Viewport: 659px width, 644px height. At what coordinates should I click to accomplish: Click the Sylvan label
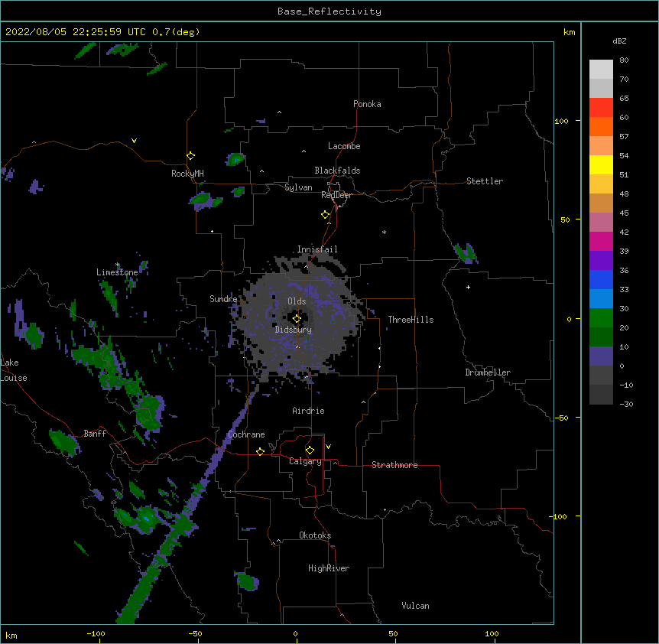pos(298,187)
